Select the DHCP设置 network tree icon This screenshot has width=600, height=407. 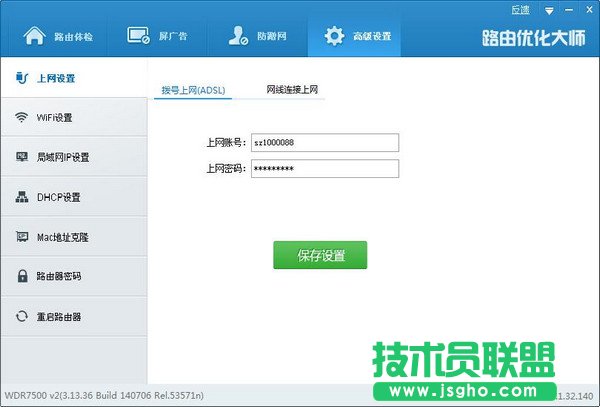(x=21, y=197)
